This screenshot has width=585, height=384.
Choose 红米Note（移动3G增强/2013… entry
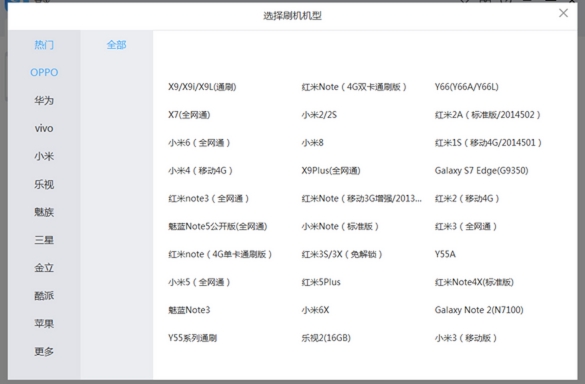coord(362,199)
